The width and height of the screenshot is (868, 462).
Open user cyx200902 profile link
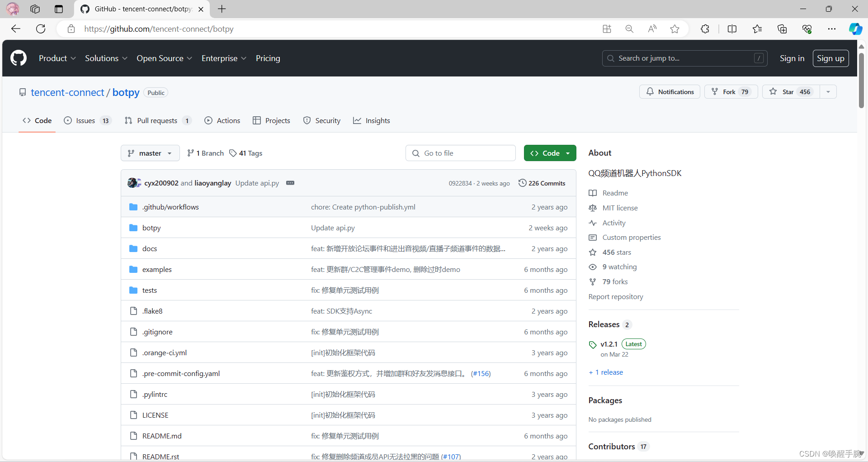161,183
